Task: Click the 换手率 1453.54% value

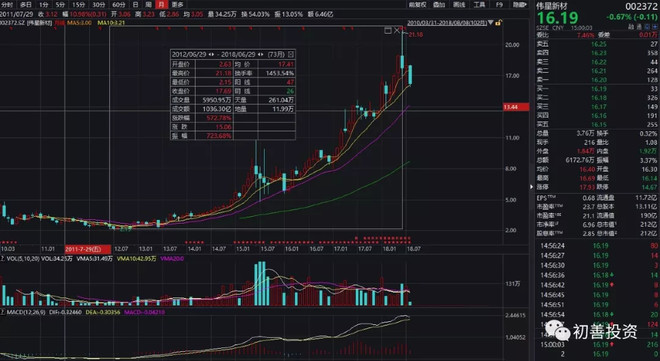Action: pos(279,73)
